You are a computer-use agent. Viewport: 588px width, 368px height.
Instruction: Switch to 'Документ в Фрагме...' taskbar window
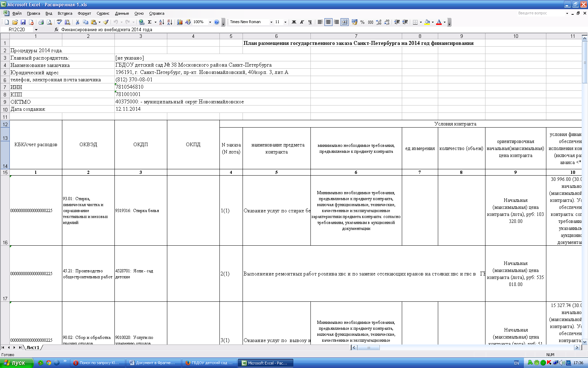coord(154,363)
